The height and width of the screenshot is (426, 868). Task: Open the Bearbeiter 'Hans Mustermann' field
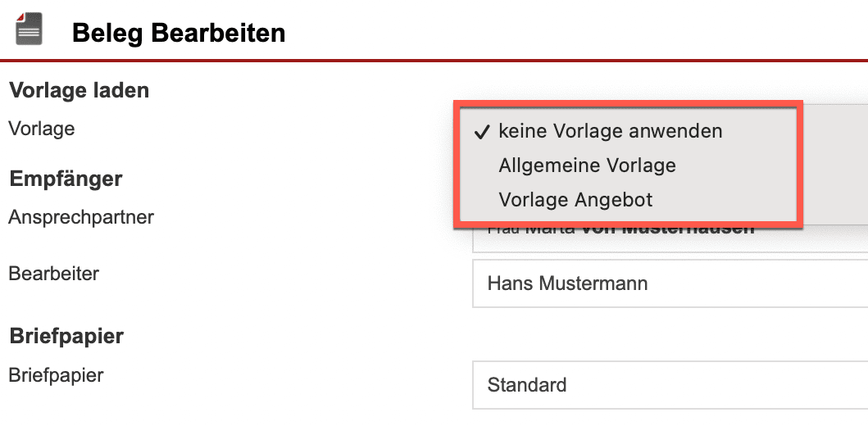670,283
